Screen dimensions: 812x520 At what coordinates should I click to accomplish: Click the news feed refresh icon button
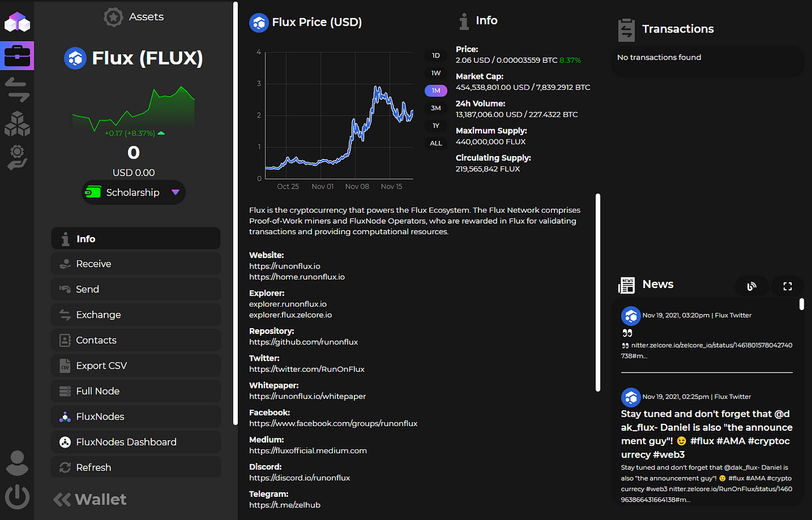click(x=752, y=286)
